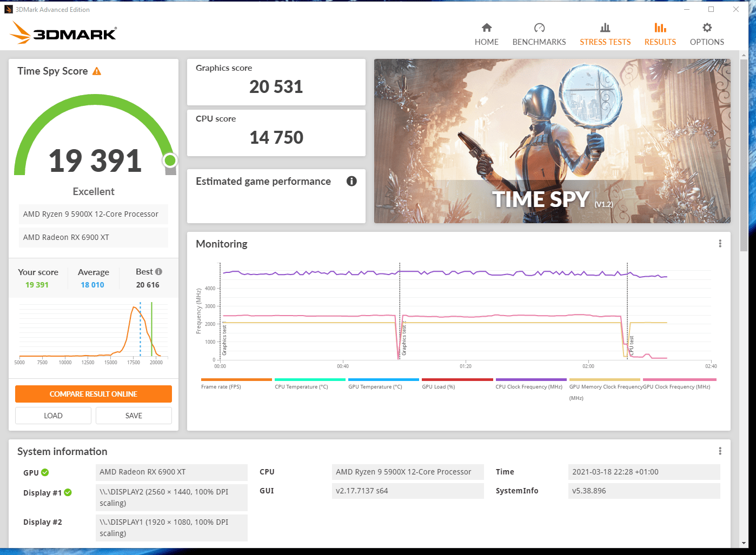Click the Benchmarks gauge icon
This screenshot has width=756, height=555.
[x=539, y=28]
